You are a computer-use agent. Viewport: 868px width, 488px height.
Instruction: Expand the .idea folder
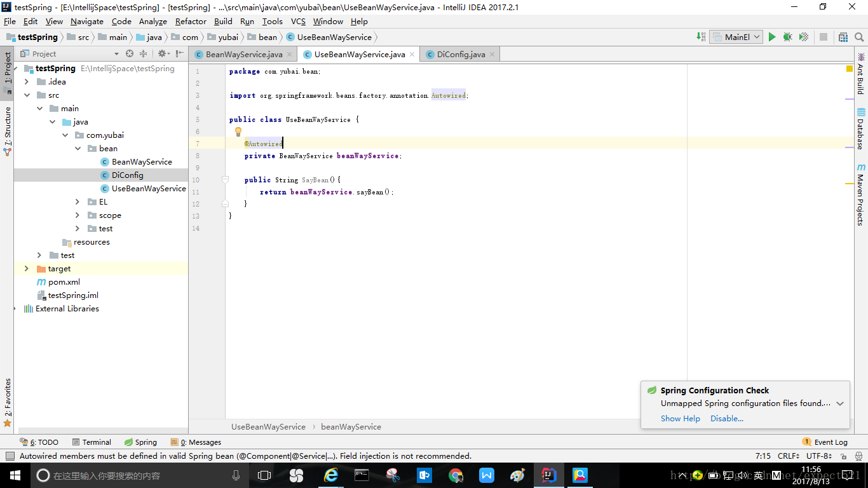point(26,81)
